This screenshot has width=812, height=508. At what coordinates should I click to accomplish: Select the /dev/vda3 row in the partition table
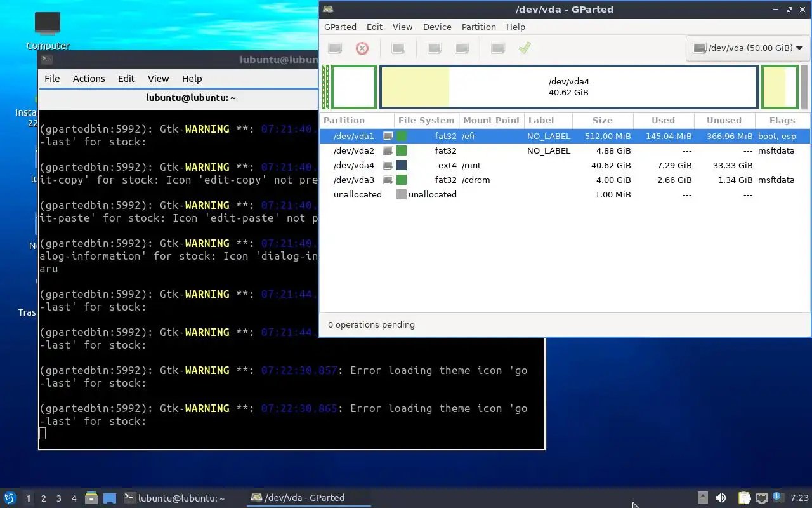(565, 180)
